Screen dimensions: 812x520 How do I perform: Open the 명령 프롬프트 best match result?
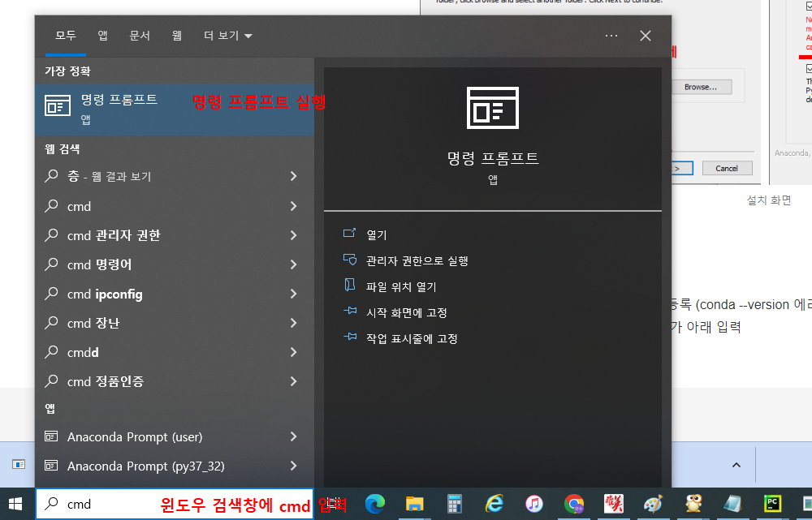click(x=175, y=110)
